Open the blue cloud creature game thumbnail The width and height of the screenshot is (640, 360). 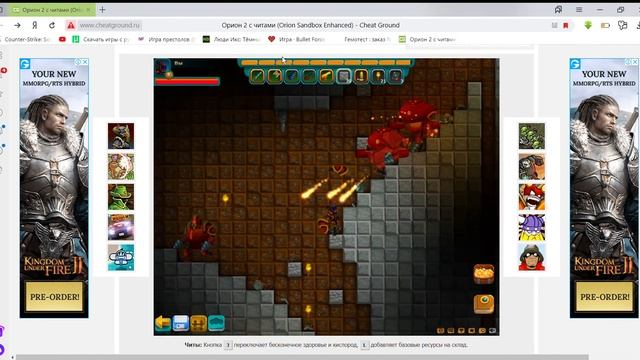coord(121,257)
